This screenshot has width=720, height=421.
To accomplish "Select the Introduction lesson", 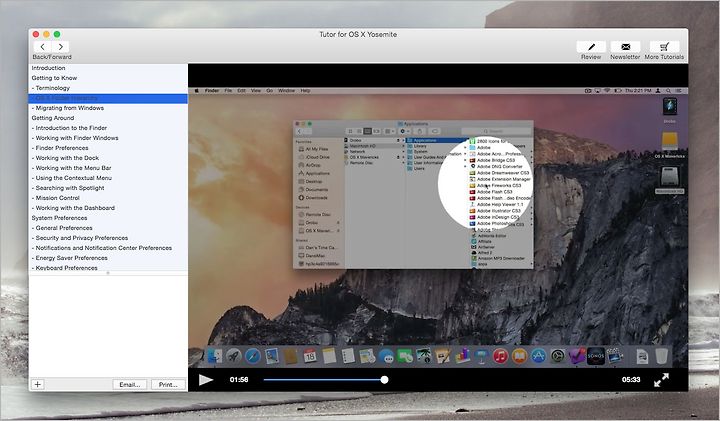I will (x=108, y=68).
